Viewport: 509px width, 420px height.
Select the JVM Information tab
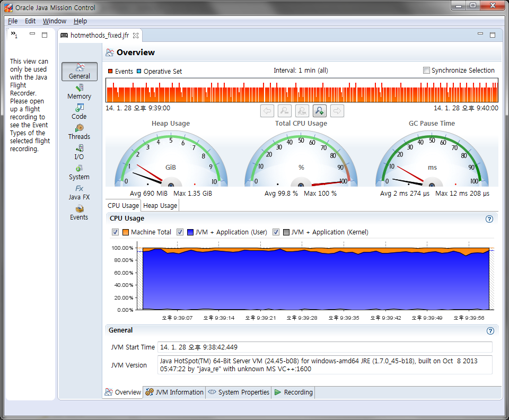tap(174, 392)
